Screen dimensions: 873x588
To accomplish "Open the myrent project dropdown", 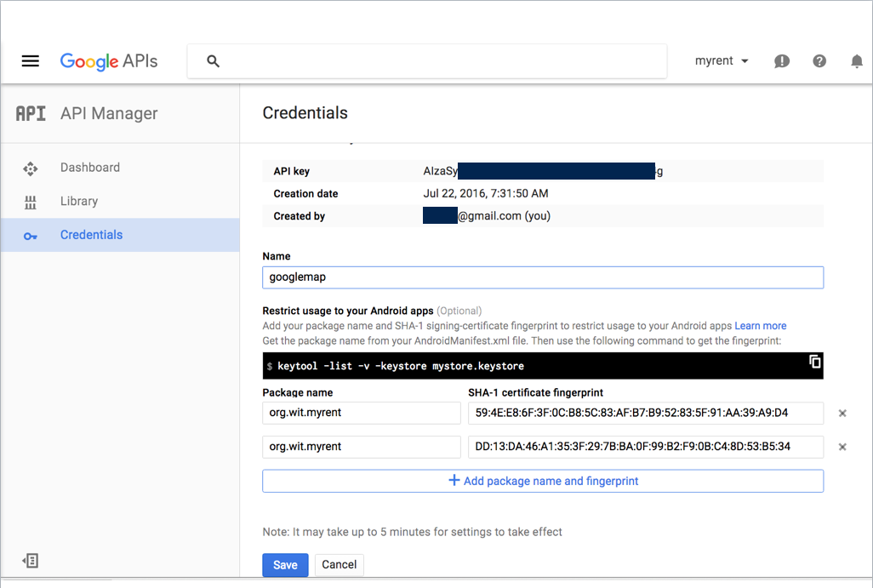I will click(721, 60).
